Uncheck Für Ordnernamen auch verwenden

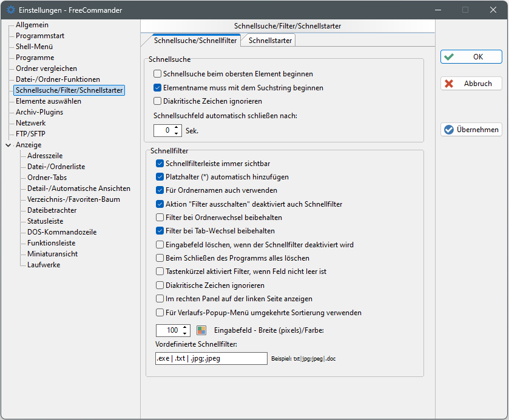click(x=160, y=190)
